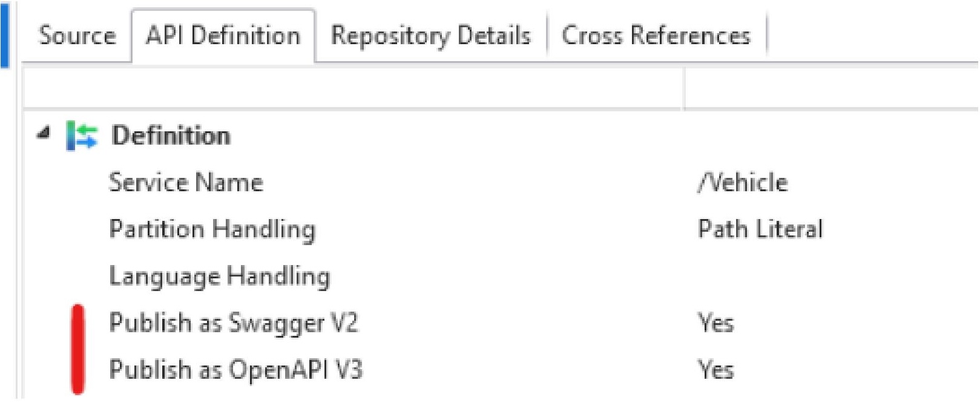Toggle the Swagger V2 Yes value
The height and width of the screenshot is (403, 980).
click(716, 323)
